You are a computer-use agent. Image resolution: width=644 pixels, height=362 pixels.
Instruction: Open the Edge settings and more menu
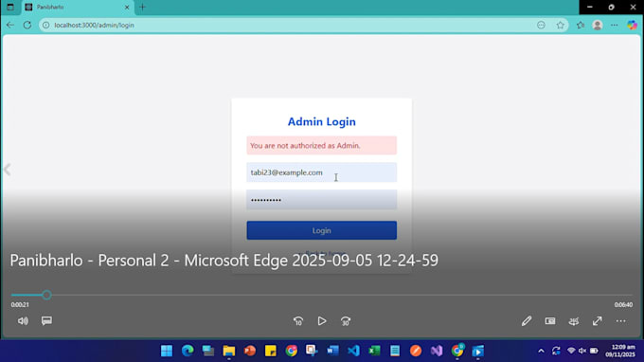(x=614, y=25)
